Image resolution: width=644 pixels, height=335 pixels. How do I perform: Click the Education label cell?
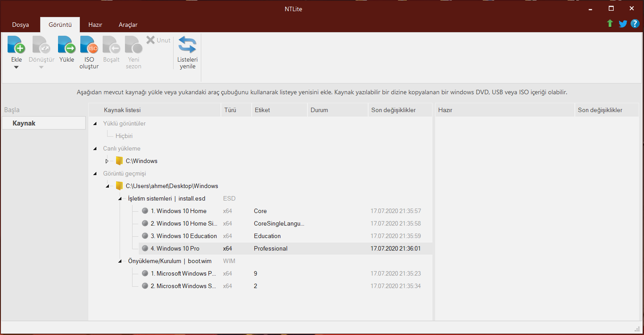(267, 236)
